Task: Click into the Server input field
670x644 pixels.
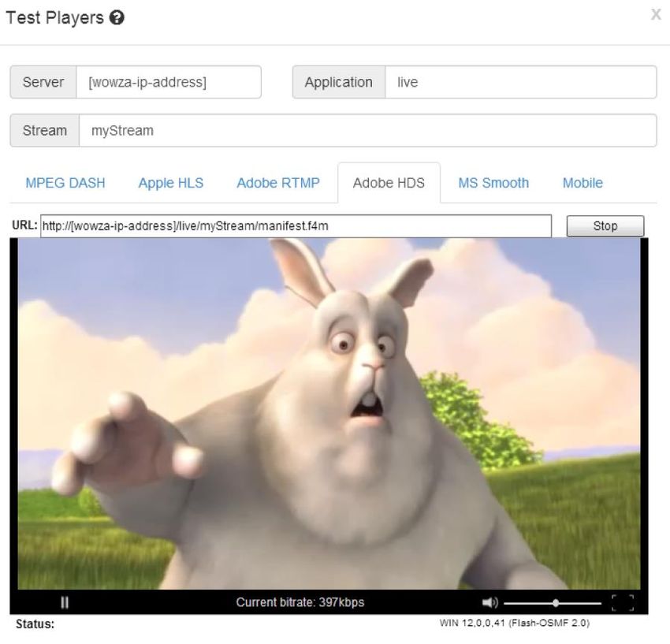Action: pyautogui.click(x=169, y=82)
